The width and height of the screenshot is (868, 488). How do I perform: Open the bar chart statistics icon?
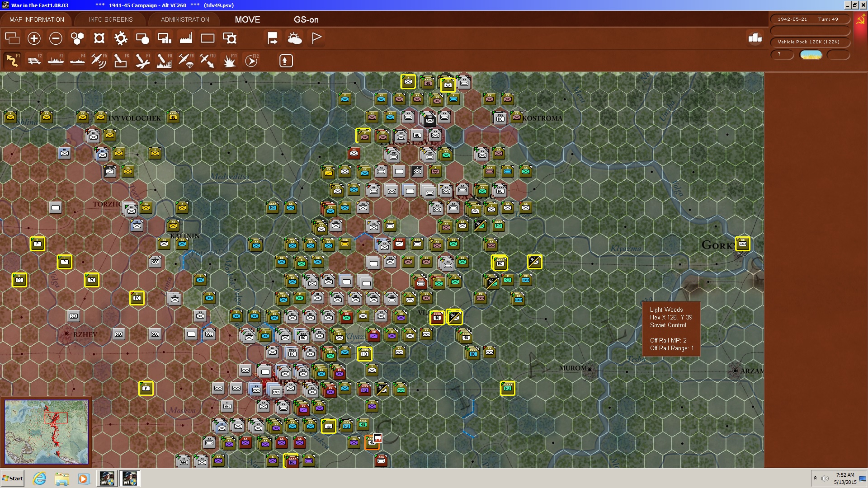[755, 38]
